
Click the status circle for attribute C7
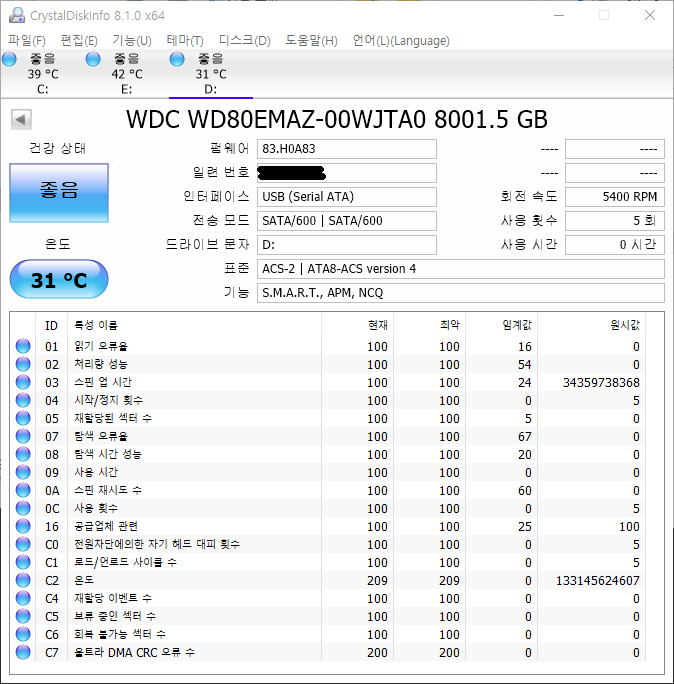coord(23,652)
